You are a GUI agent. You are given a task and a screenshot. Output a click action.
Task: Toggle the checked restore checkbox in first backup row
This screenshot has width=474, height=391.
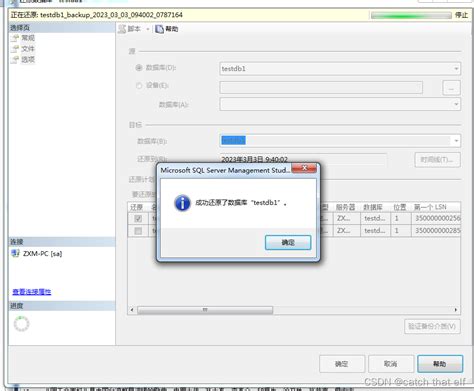pyautogui.click(x=138, y=219)
